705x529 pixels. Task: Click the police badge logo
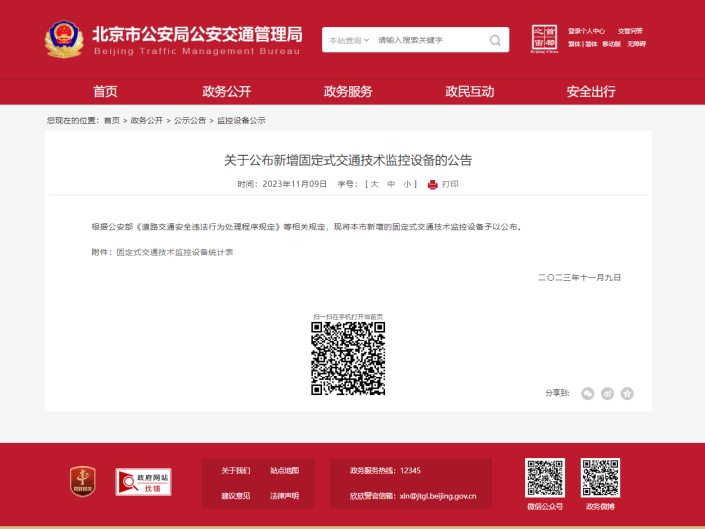[x=64, y=40]
